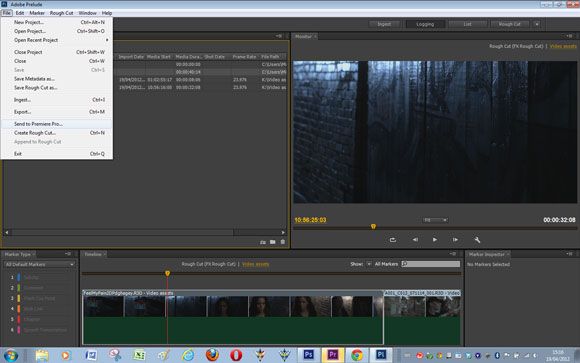Open Premiere Pro from the taskbar
Viewport: 580px width, 363px height.
[333, 355]
